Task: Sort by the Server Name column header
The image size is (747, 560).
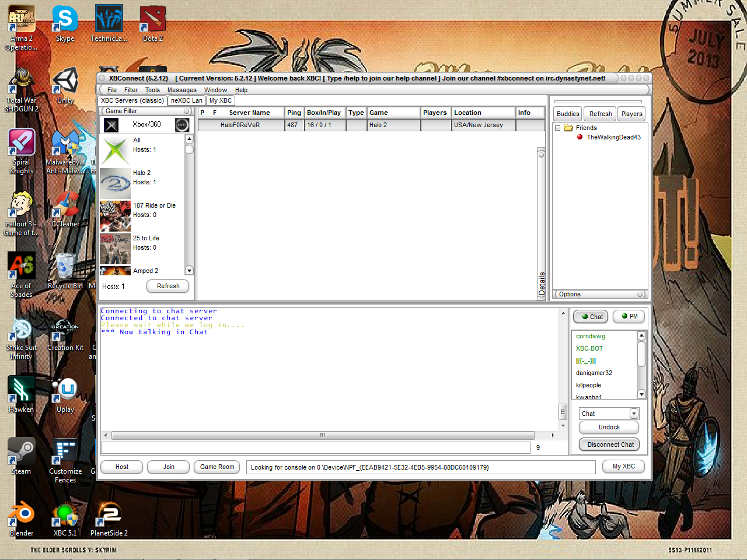Action: tap(249, 113)
